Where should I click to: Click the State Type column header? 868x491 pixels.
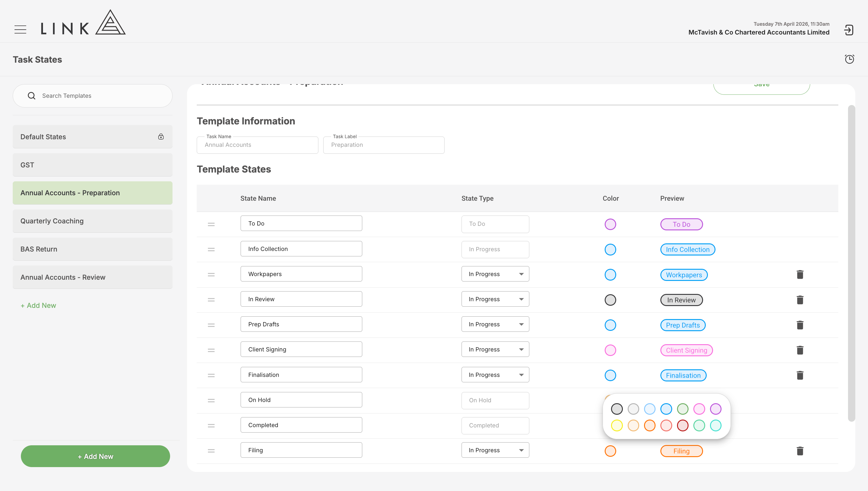(477, 198)
